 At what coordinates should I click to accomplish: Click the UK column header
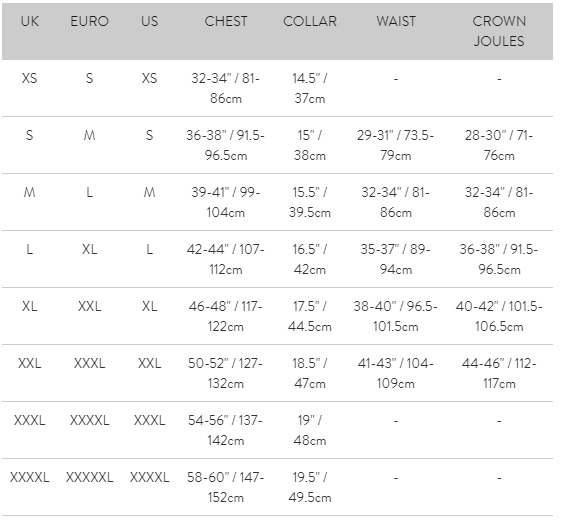point(30,21)
